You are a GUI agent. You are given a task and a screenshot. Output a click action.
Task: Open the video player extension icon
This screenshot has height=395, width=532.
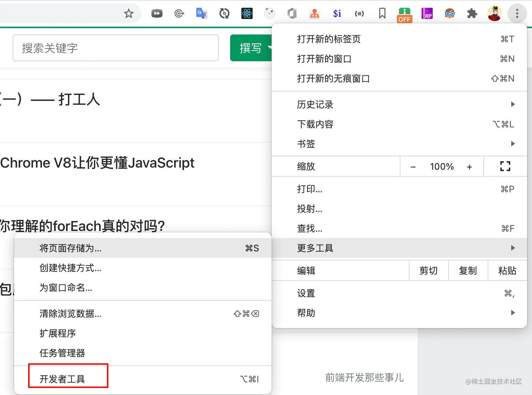click(x=157, y=14)
